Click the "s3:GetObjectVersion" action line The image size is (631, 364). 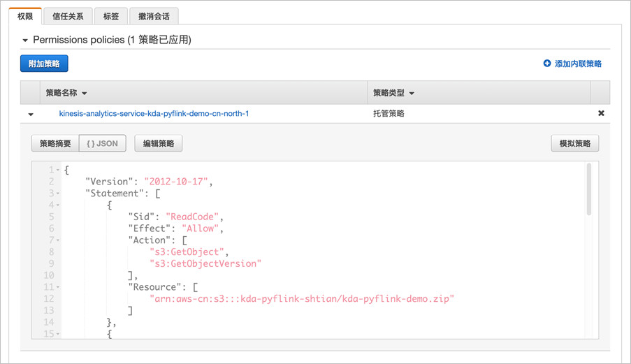point(205,263)
